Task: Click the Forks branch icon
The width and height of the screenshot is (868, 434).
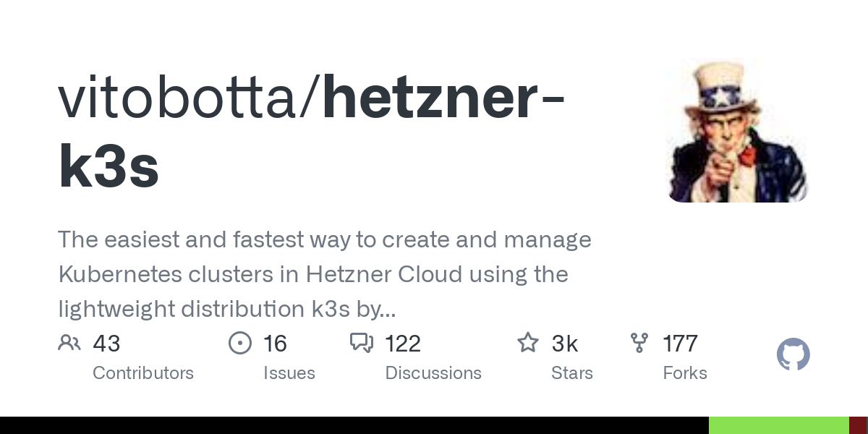Action: [x=639, y=343]
